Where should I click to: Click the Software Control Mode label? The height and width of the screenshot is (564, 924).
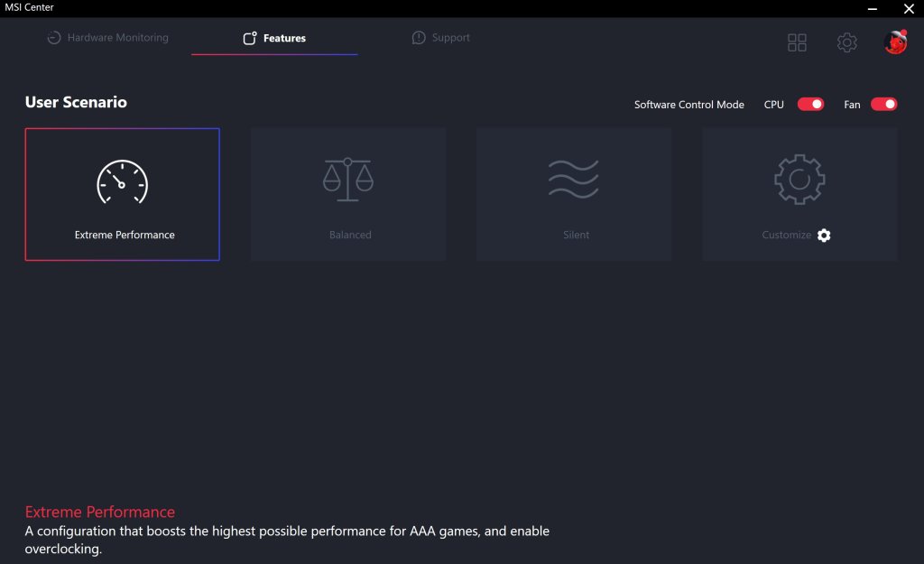(x=688, y=105)
